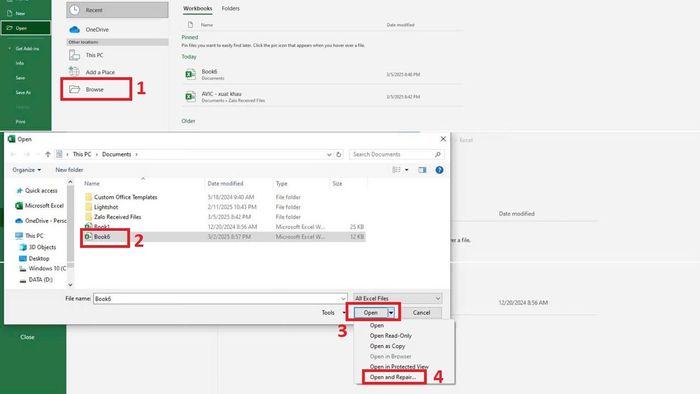This screenshot has width=700, height=394.
Task: Click Close in green sidebar
Action: click(x=27, y=337)
